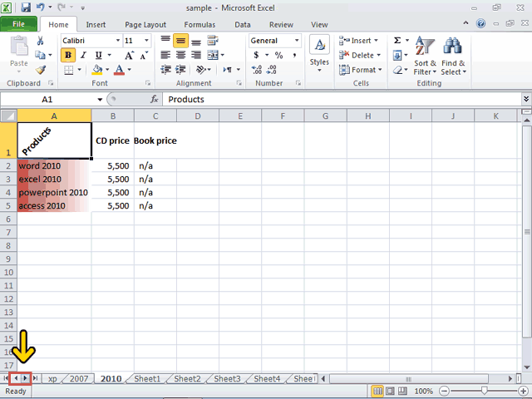
Task: Undo the last action
Action: [x=41, y=7]
